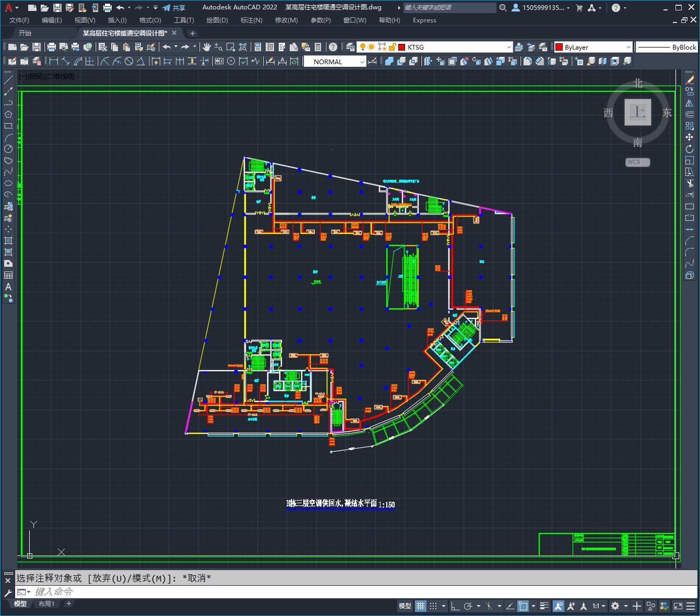Screen dimensions: 700x616
Task: Select the Multiline Text (A) tool
Action: click(x=8, y=287)
